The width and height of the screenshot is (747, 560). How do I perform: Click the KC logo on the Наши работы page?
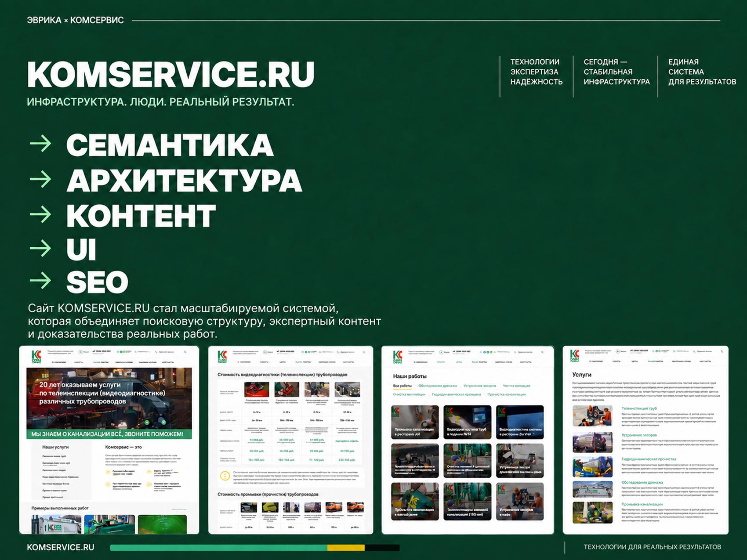pos(398,357)
